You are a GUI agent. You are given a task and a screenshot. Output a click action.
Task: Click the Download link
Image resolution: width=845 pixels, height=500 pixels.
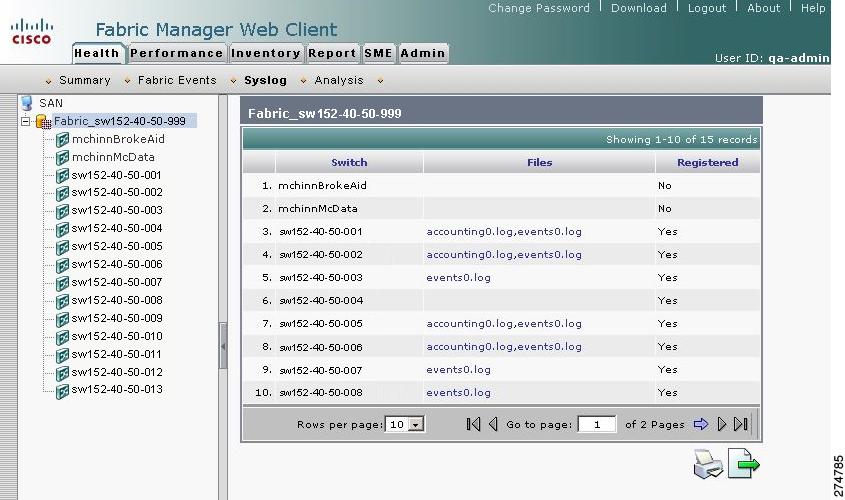(x=639, y=8)
